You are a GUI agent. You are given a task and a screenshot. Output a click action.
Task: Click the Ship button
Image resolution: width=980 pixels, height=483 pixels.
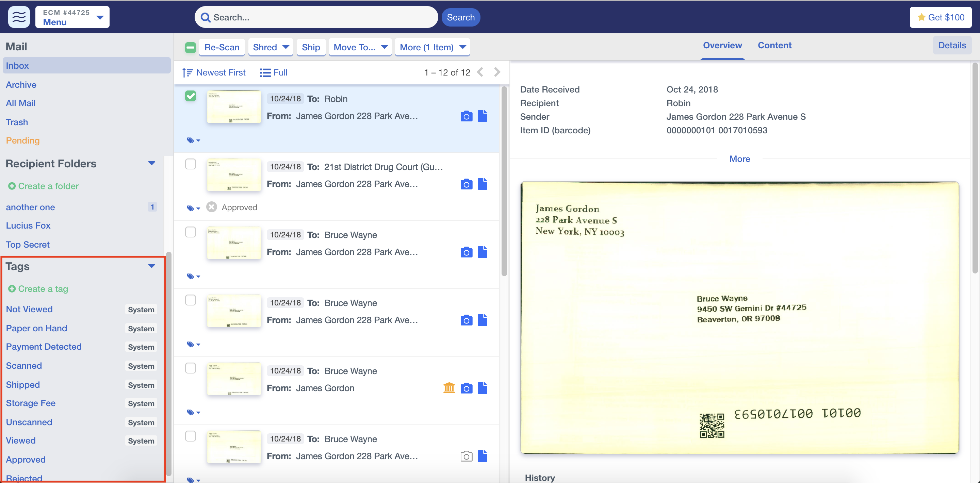(x=311, y=47)
